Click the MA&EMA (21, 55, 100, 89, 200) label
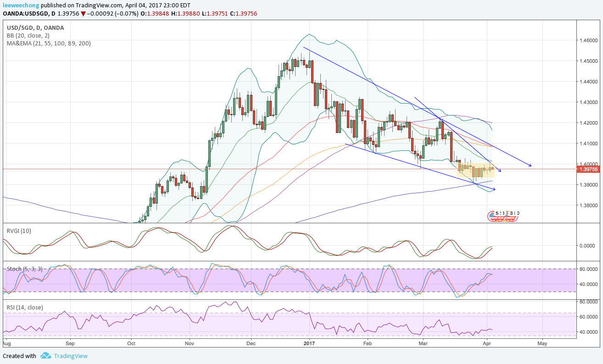 pyautogui.click(x=49, y=44)
